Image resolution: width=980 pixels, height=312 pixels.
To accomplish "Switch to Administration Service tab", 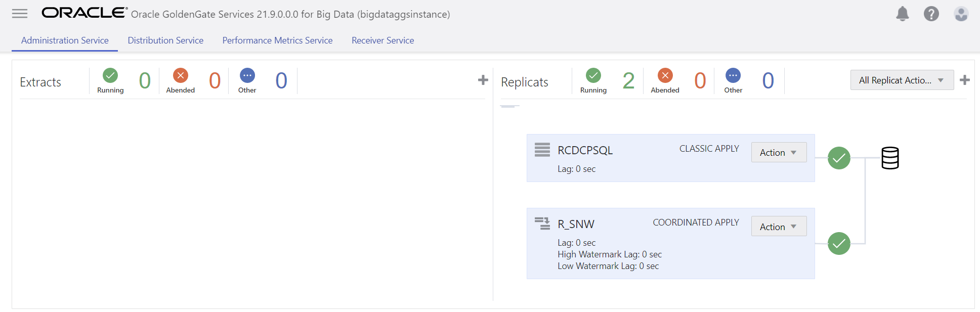I will click(65, 40).
